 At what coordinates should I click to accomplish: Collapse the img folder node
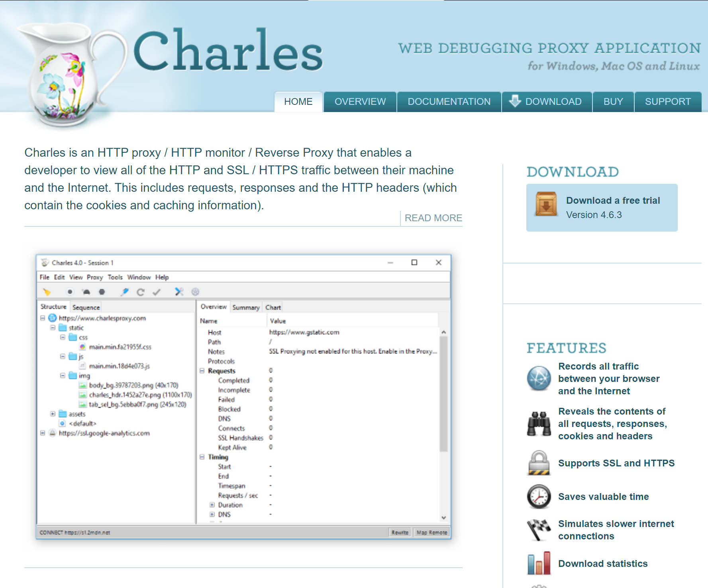63,376
